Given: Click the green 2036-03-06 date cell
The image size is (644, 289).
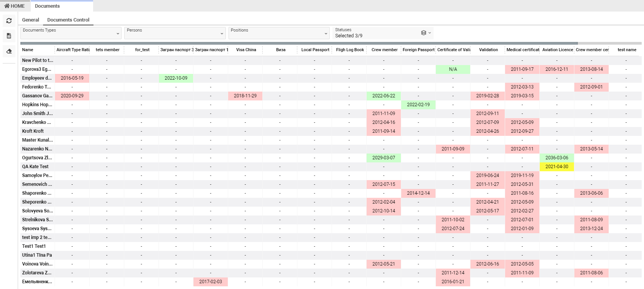Looking at the screenshot, I should click(557, 158).
